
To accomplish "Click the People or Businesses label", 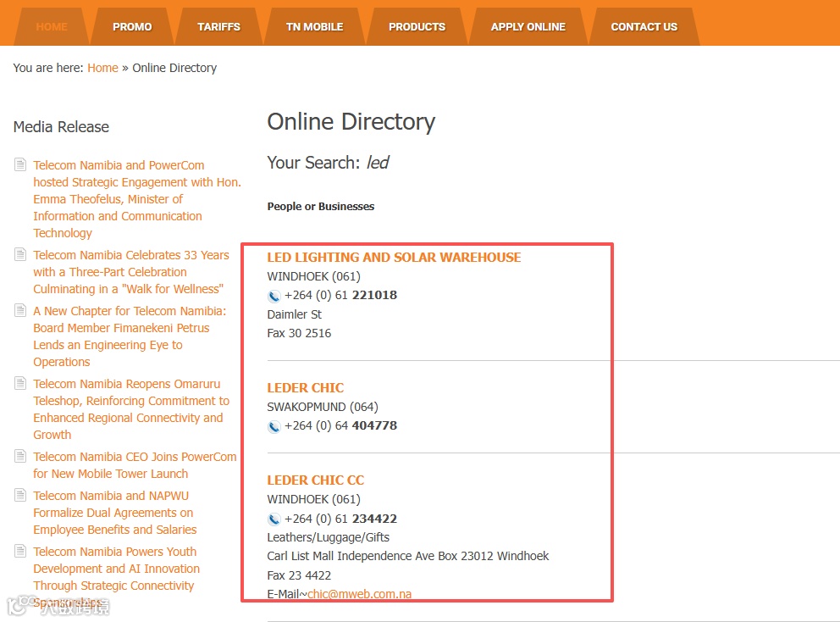I will (x=321, y=207).
